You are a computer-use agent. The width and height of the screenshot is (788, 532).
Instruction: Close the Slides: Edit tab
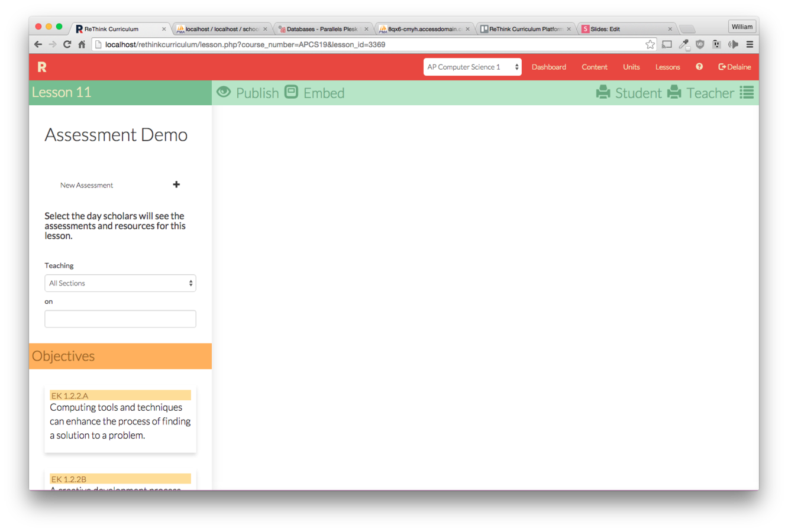670,29
